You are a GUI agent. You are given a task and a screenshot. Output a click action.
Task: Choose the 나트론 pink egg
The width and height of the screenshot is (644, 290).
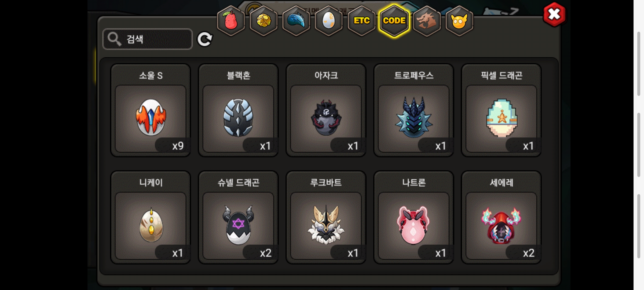coord(414,218)
